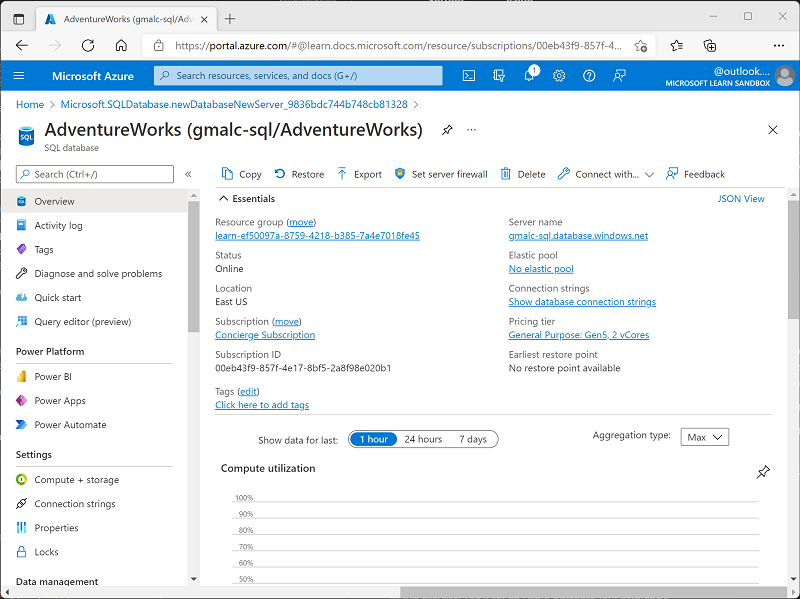Screen dimensions: 800x599
Task: Select 7 days data range
Action: tap(472, 439)
